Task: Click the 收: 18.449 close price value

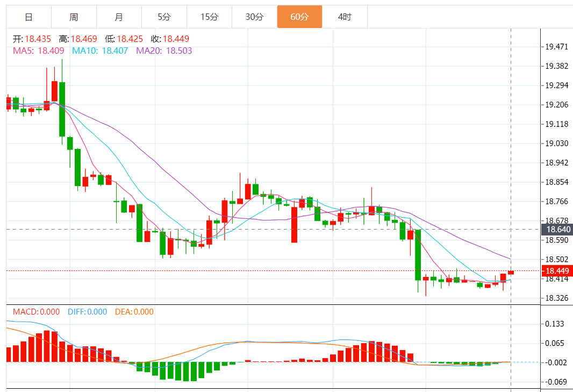Action: coord(170,39)
